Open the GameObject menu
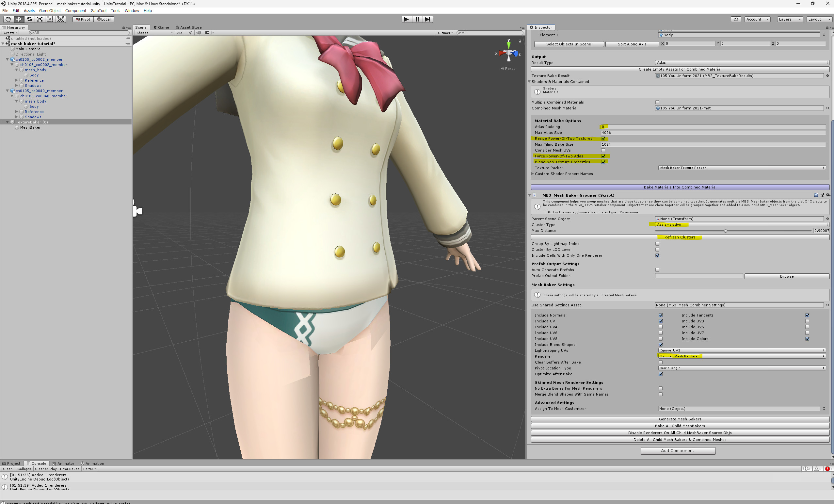This screenshot has height=504, width=834. pos(50,10)
